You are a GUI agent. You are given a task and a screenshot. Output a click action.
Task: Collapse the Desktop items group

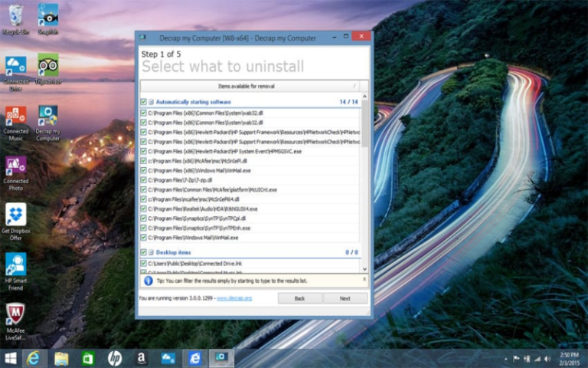click(151, 252)
